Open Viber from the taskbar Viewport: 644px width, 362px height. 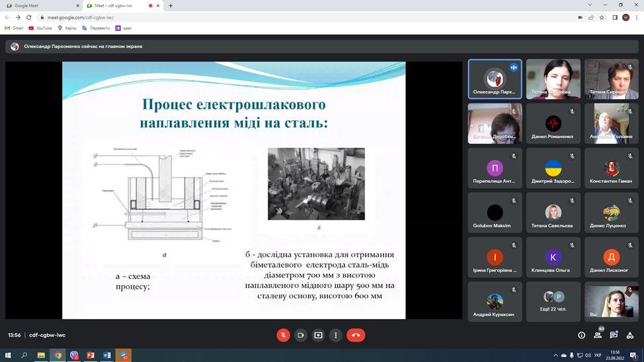point(74,355)
